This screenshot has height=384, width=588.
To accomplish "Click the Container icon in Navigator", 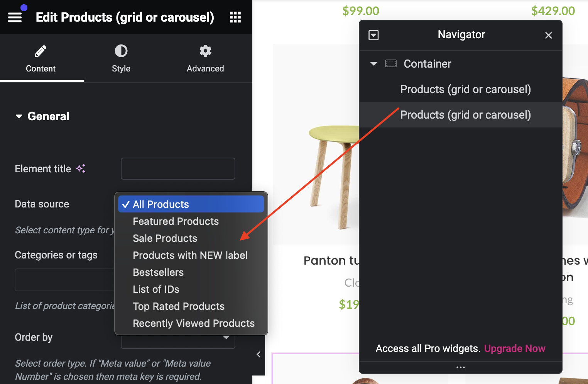I will click(391, 64).
